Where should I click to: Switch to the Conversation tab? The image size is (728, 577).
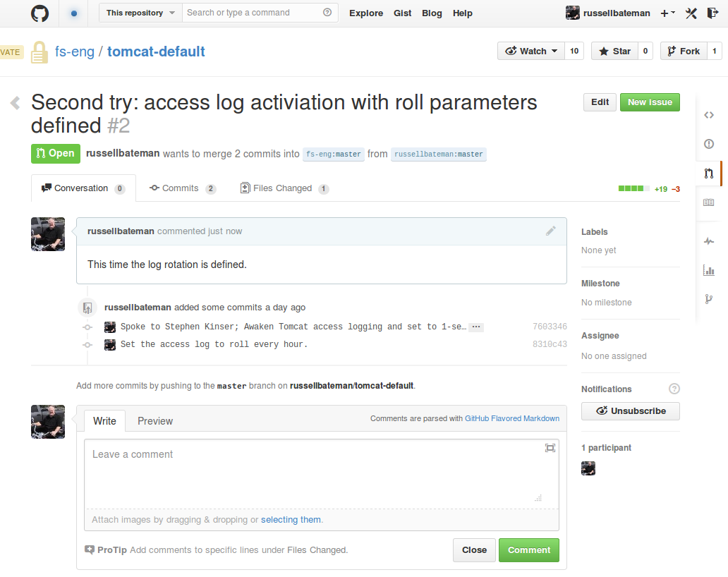(x=83, y=188)
